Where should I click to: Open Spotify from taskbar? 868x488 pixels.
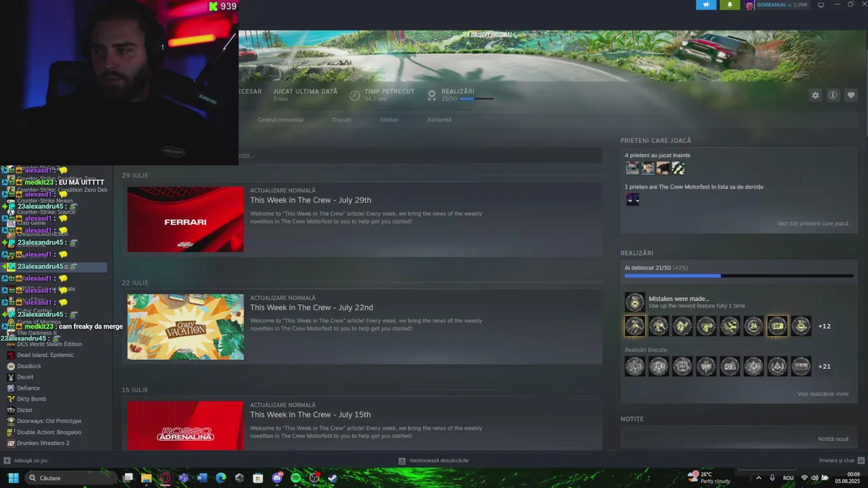point(296,478)
